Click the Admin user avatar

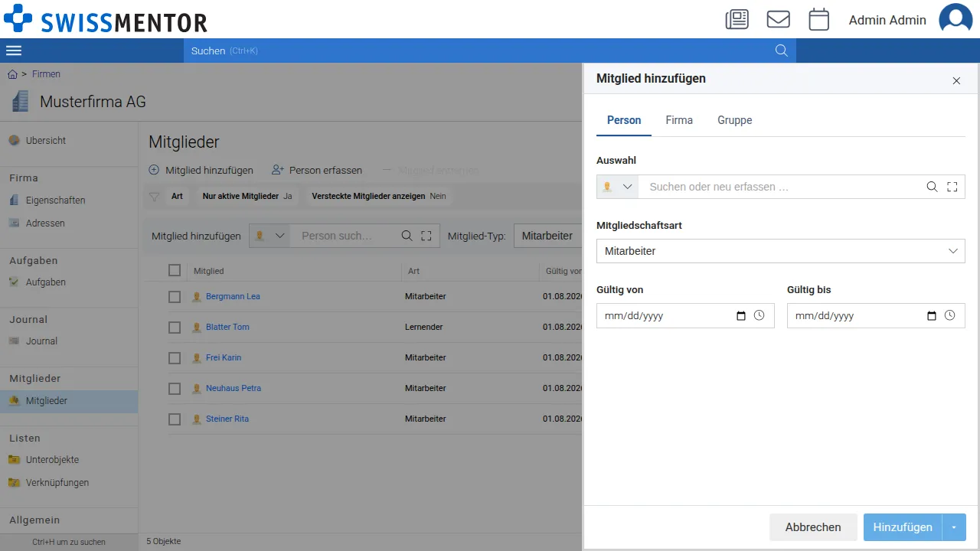pos(955,19)
